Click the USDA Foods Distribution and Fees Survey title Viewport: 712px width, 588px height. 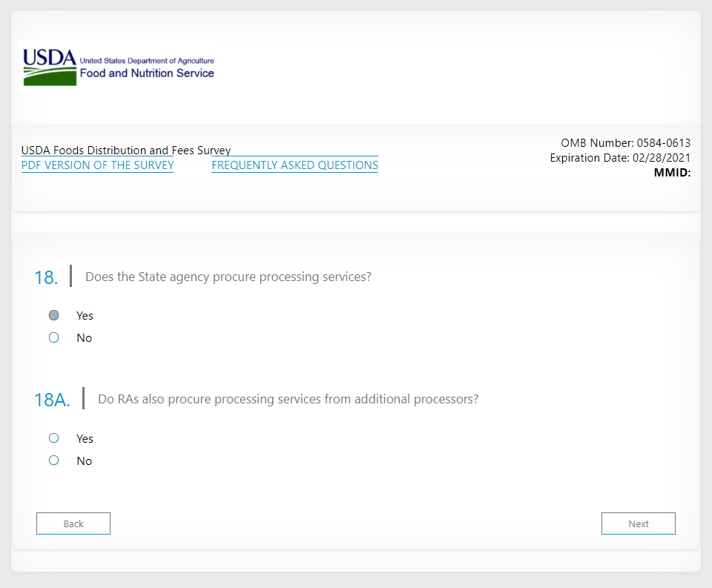tap(126, 151)
